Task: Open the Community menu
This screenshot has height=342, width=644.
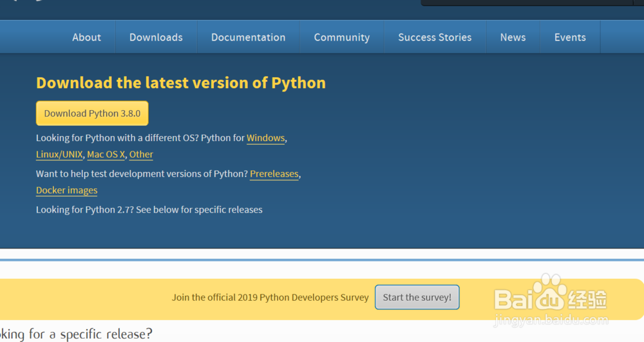Action: click(342, 37)
